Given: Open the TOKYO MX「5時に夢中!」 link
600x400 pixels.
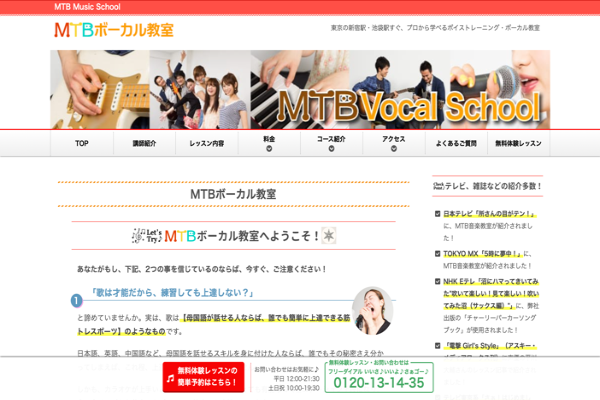Looking at the screenshot, I should [x=483, y=254].
